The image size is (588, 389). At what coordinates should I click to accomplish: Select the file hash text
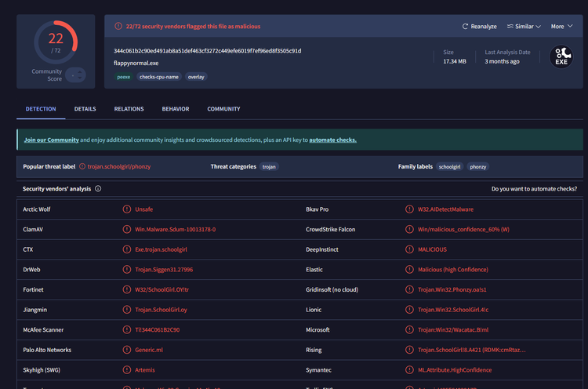(208, 51)
